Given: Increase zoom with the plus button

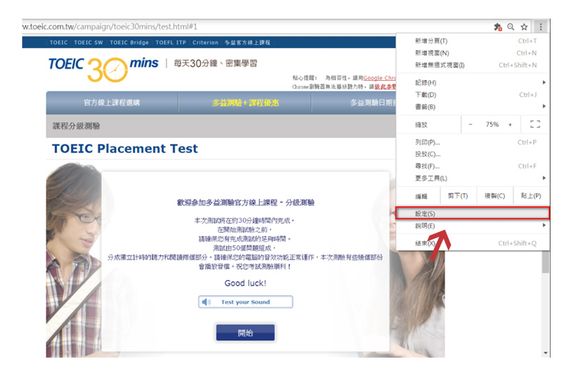Looking at the screenshot, I should [510, 124].
